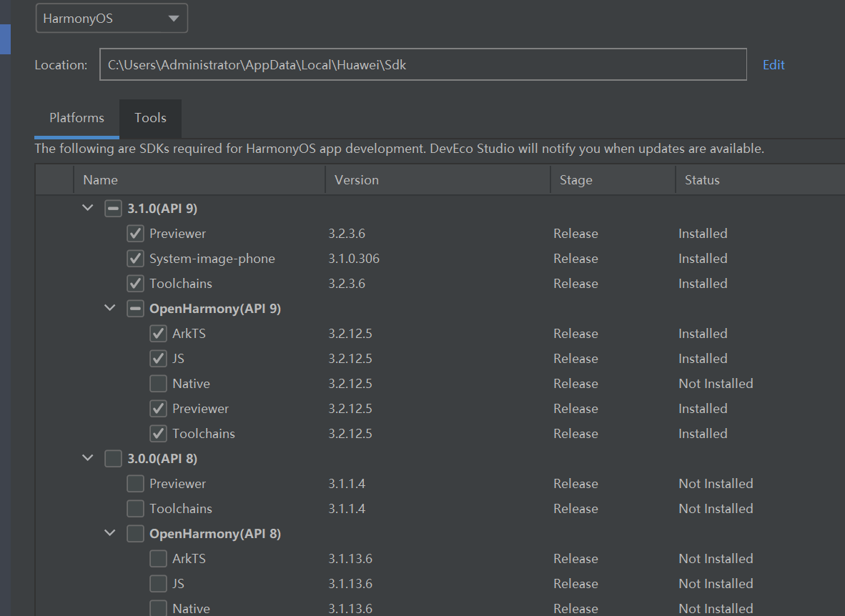
Task: Select the OpenHarmony(API 9) row label
Action: click(x=215, y=309)
